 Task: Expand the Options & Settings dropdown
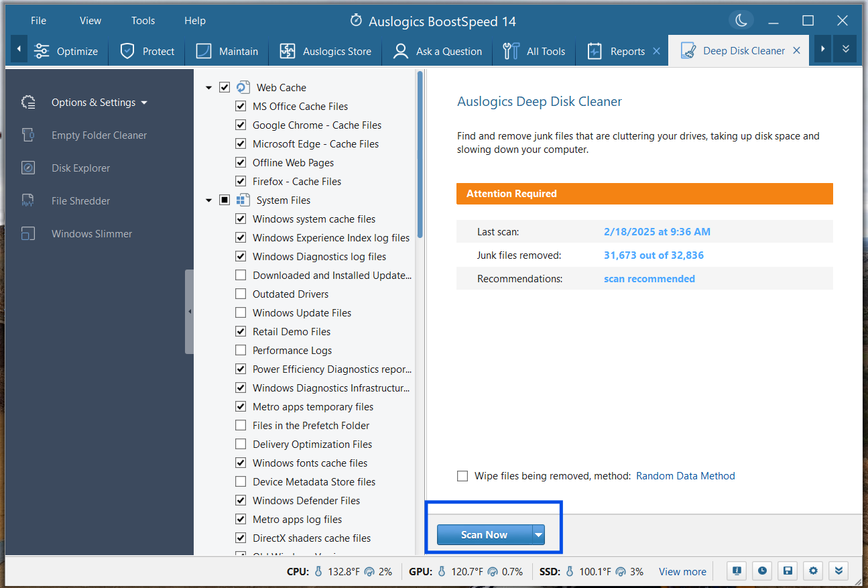99,103
